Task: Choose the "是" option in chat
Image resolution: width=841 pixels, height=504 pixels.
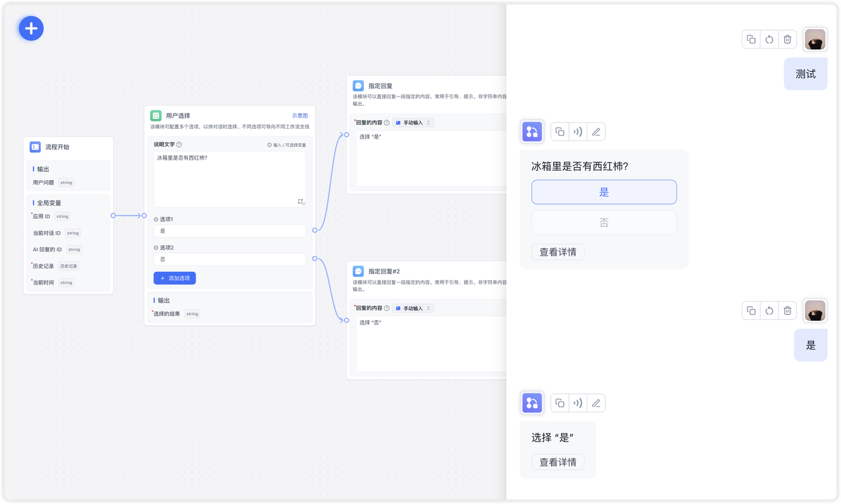Action: [x=603, y=193]
